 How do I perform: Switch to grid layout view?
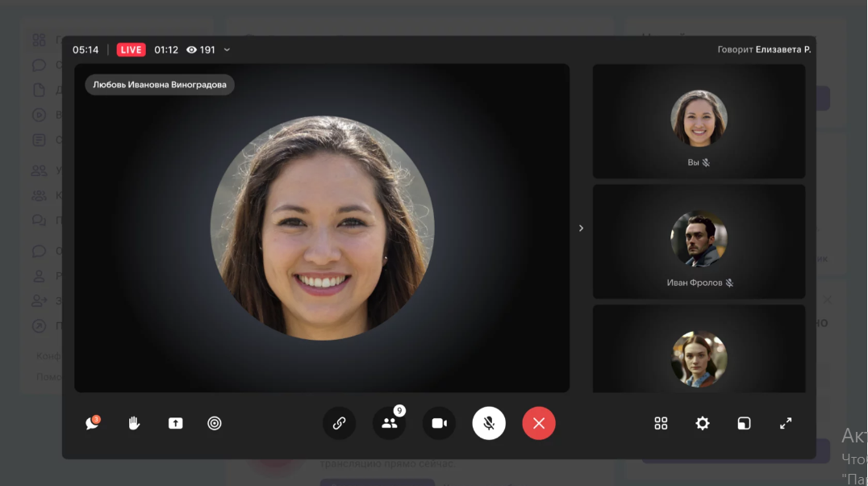tap(661, 423)
